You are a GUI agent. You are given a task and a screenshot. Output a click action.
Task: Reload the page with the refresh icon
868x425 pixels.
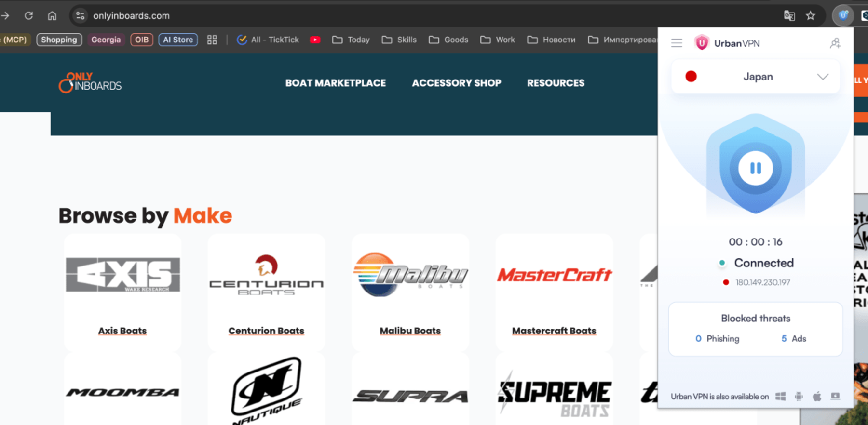[x=29, y=16]
